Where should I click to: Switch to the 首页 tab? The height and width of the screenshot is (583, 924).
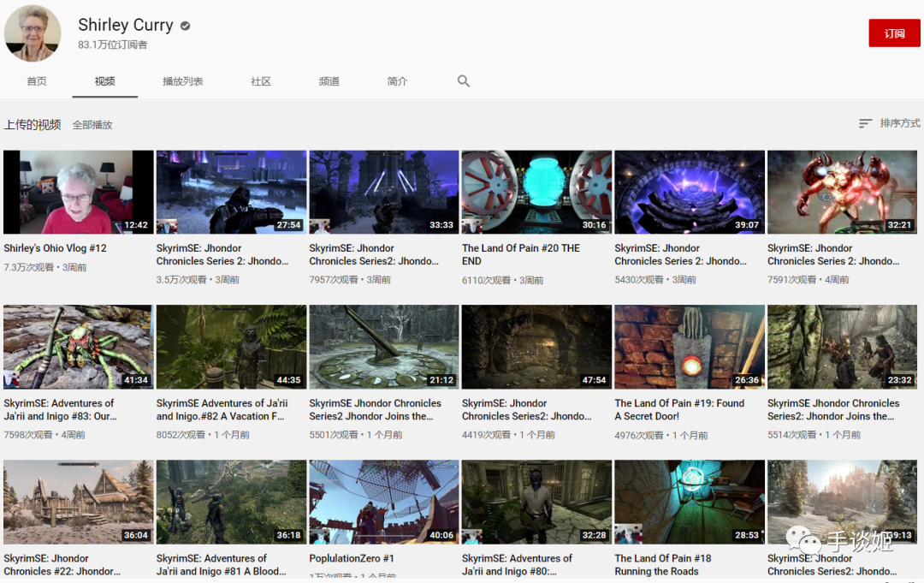37,81
